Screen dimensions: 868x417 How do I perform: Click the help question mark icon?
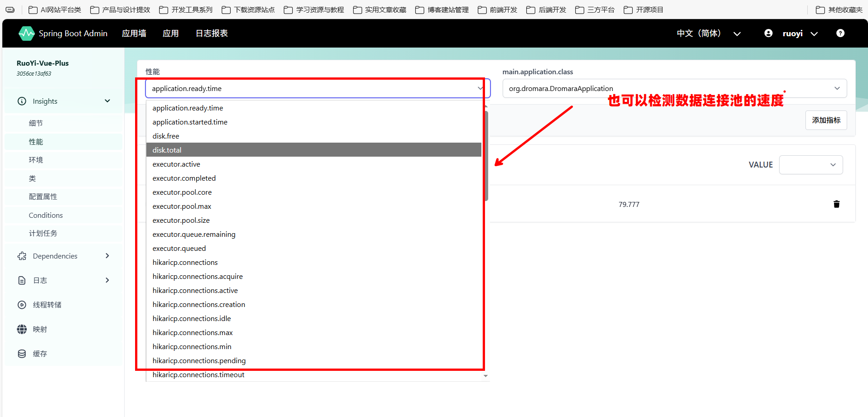[840, 34]
